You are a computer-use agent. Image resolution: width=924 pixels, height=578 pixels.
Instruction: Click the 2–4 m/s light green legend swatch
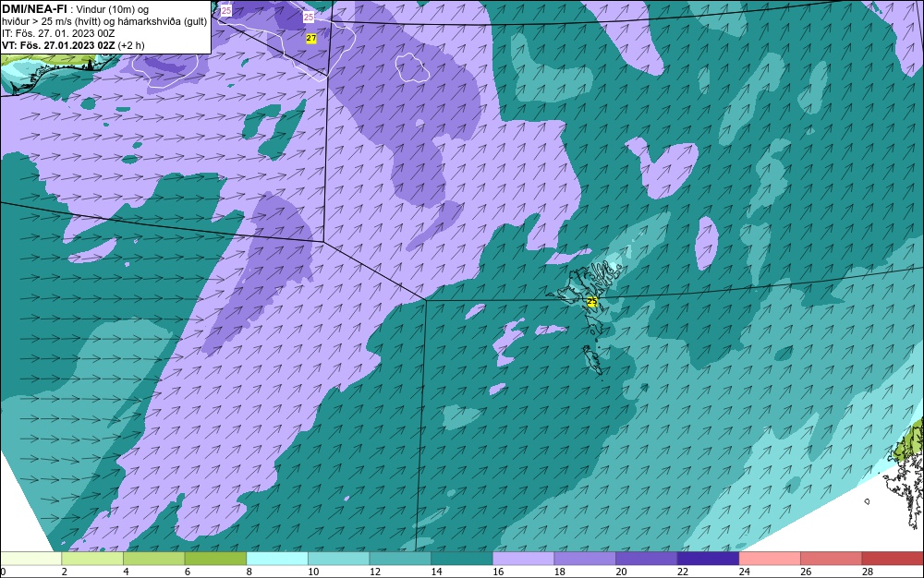[91, 558]
